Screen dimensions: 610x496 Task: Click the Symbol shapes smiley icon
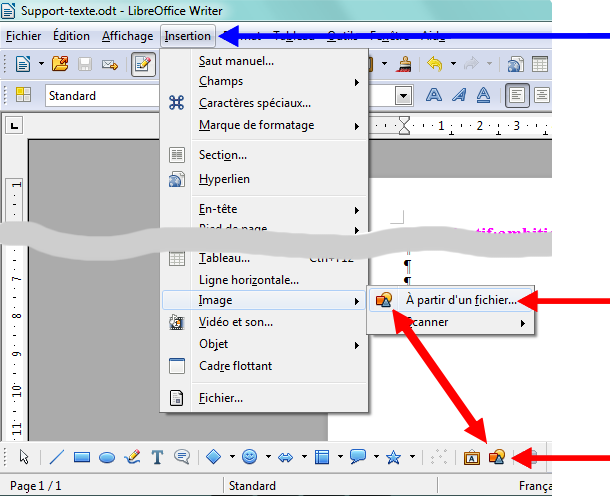249,457
